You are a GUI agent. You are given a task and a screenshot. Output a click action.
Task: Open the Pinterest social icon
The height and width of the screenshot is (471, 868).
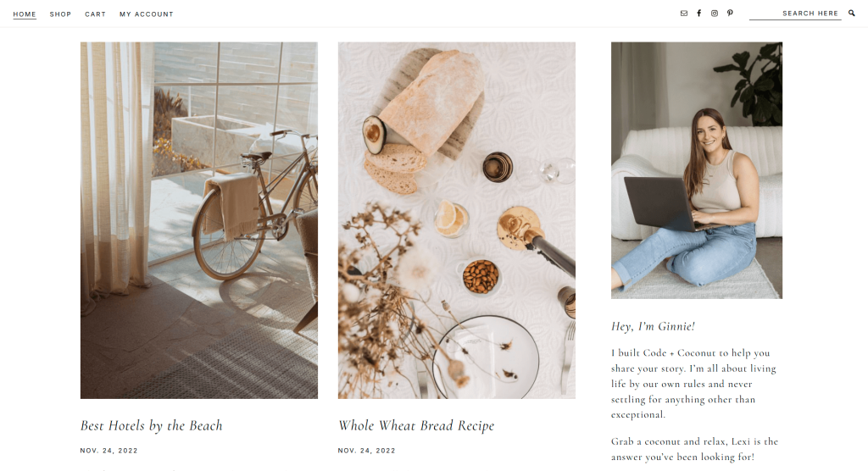730,14
